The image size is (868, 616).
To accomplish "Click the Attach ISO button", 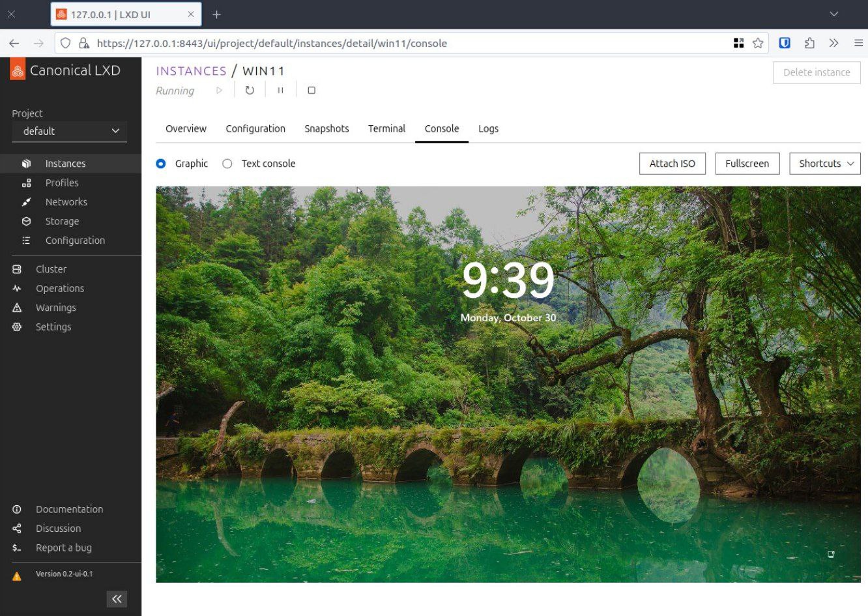I will click(x=673, y=164).
